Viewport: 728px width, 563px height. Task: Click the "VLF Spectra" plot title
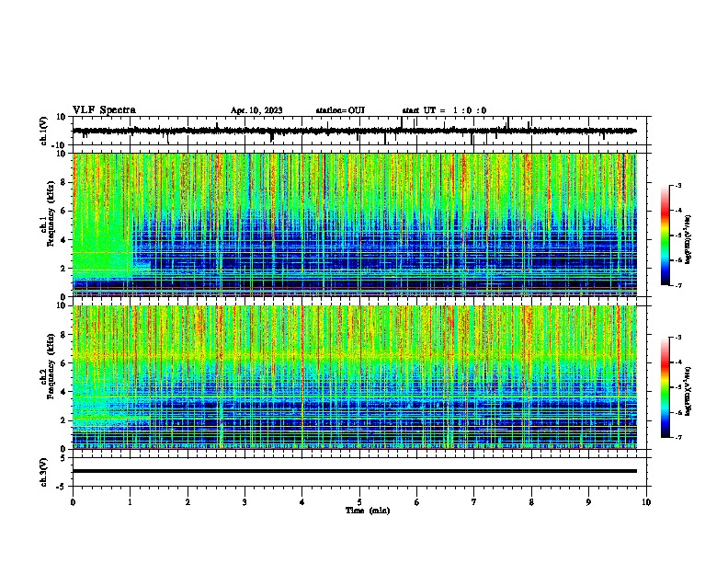[104, 110]
